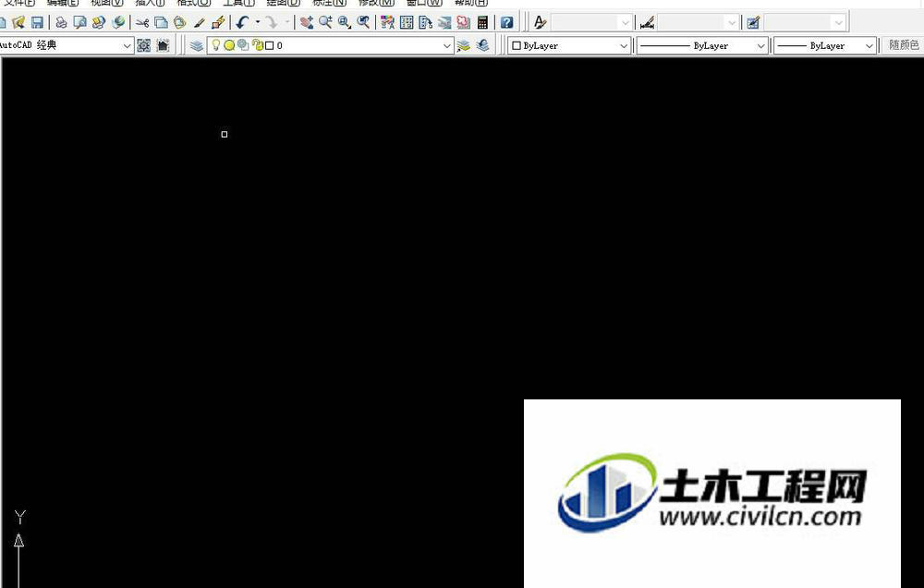
Task: Open the Block Editor tool
Action: (x=218, y=23)
